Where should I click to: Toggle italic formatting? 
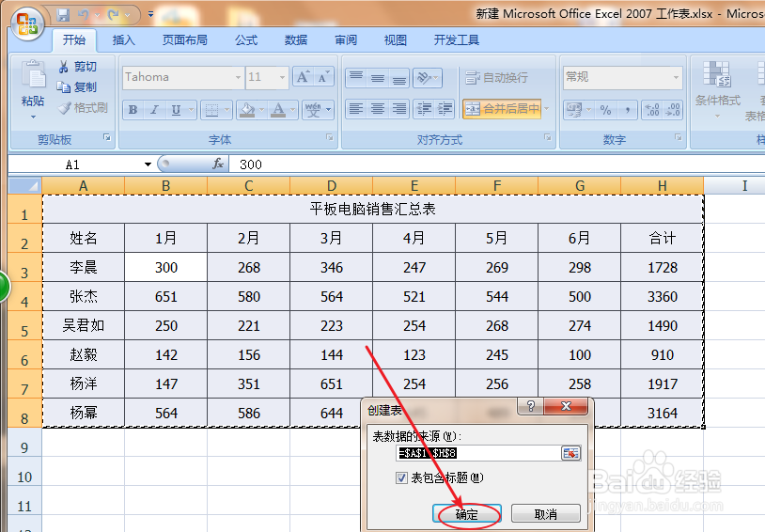[154, 110]
